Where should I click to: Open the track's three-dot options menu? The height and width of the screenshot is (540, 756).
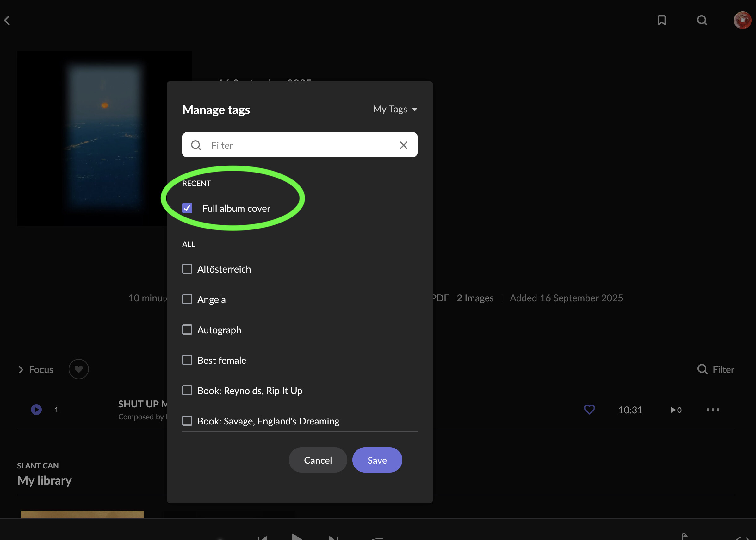click(x=712, y=410)
